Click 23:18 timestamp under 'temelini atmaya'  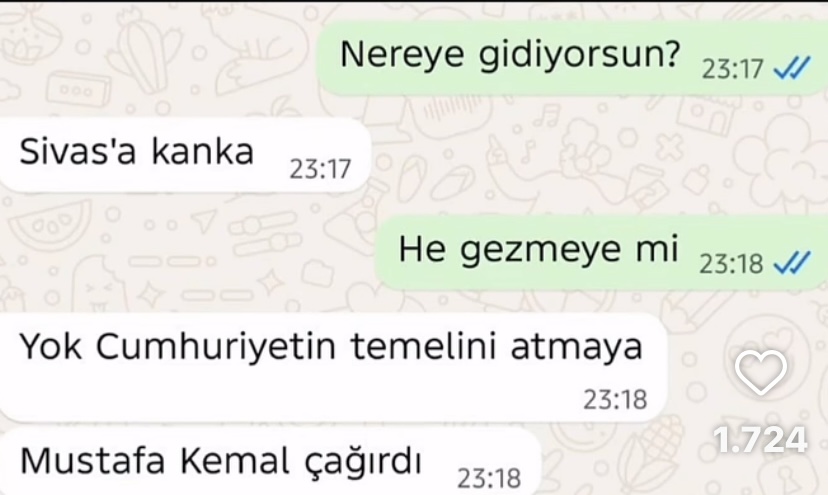(x=615, y=399)
